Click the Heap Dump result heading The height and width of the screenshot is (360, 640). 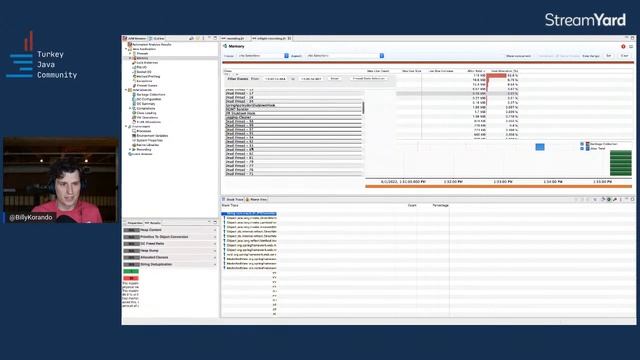(x=149, y=251)
